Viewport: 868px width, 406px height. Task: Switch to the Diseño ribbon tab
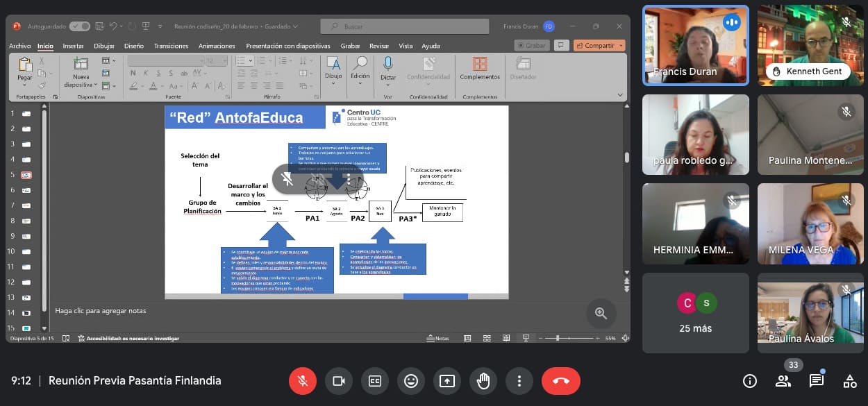134,46
